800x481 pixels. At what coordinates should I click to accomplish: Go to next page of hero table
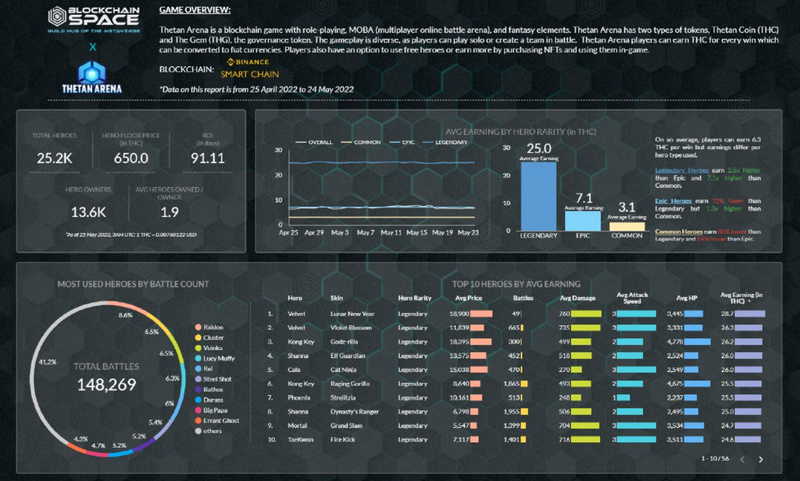click(761, 458)
